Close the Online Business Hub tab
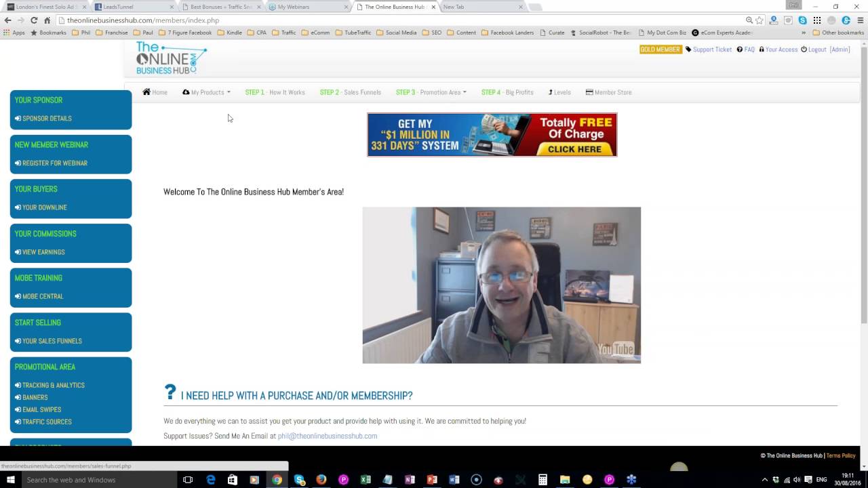Image resolution: width=868 pixels, height=488 pixels. point(433,7)
